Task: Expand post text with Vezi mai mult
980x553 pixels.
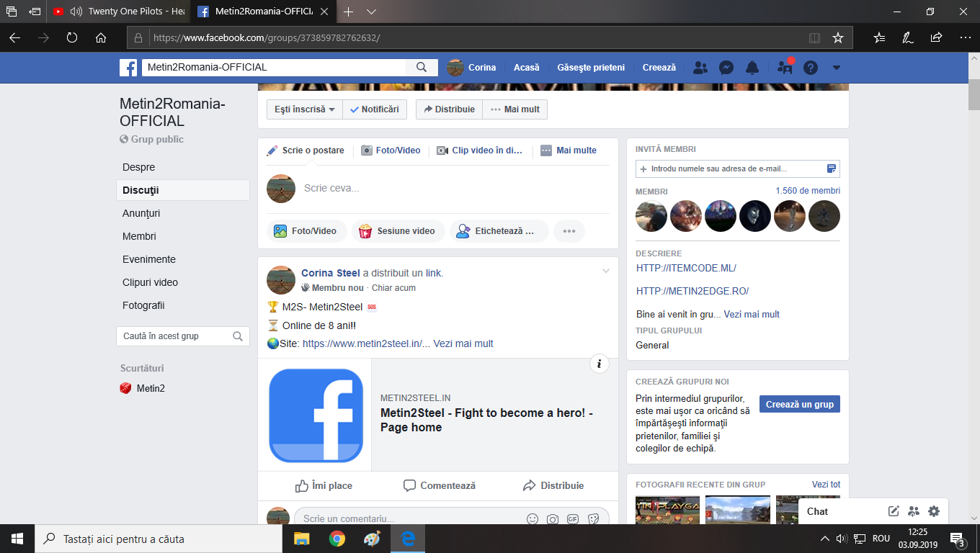Action: (x=463, y=343)
